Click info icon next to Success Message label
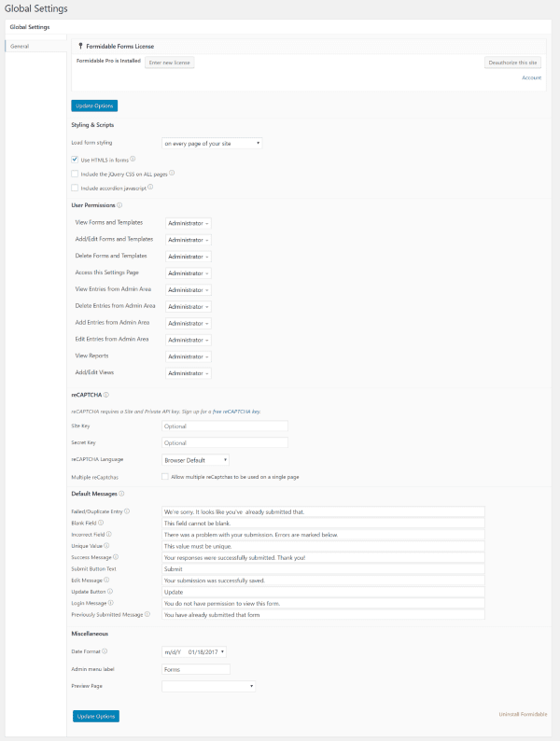Viewport: 560px width, 741px height. coord(114,557)
